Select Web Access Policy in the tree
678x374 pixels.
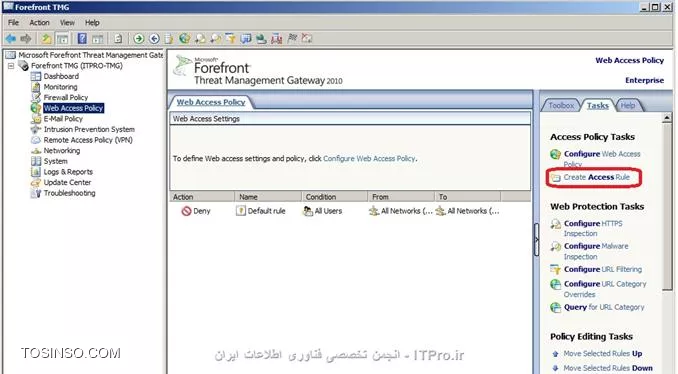click(73, 108)
